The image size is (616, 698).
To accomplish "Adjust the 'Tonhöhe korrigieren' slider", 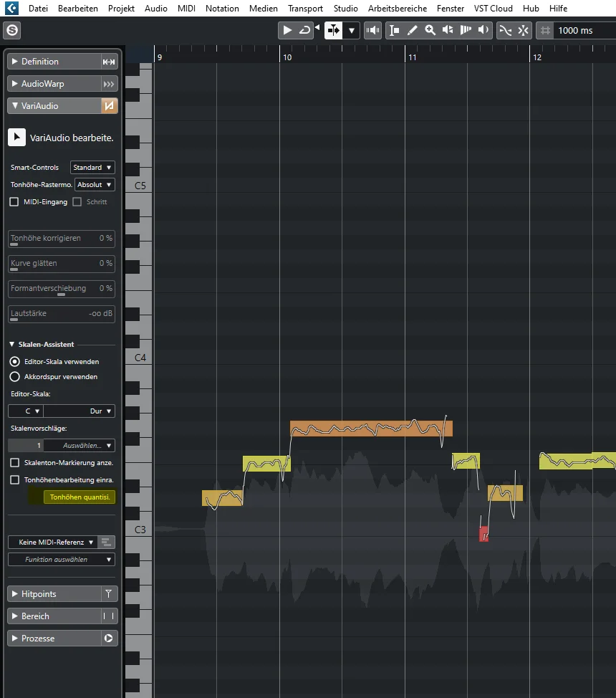I will click(62, 239).
